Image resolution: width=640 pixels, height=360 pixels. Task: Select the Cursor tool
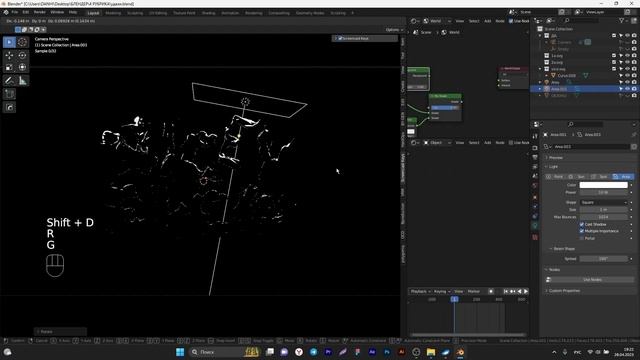point(22,42)
